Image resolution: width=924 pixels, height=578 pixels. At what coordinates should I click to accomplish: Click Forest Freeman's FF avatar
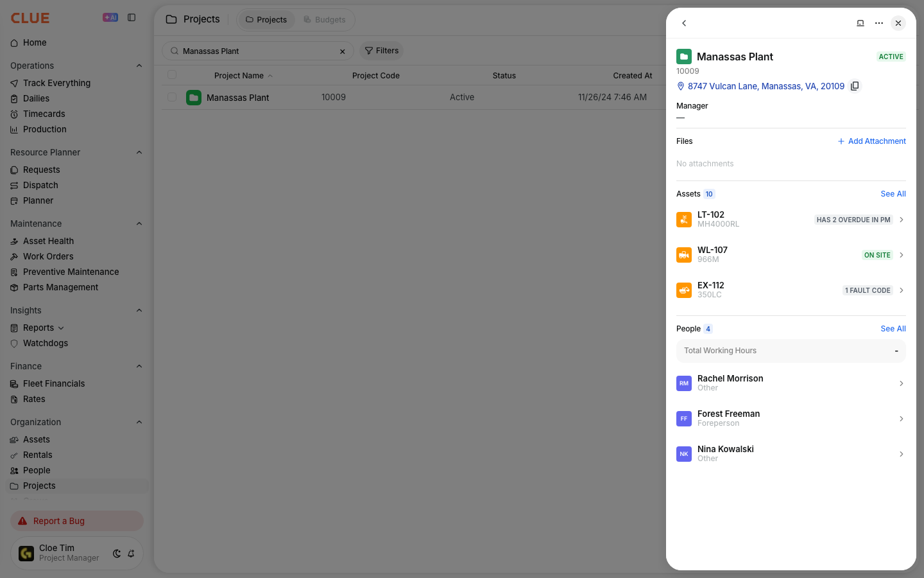click(684, 419)
